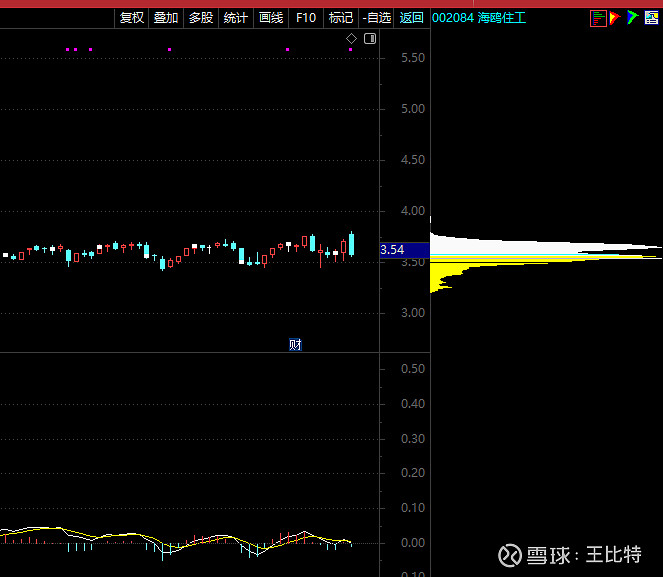Click the 标记 mark button
The image size is (663, 577).
pos(341,18)
